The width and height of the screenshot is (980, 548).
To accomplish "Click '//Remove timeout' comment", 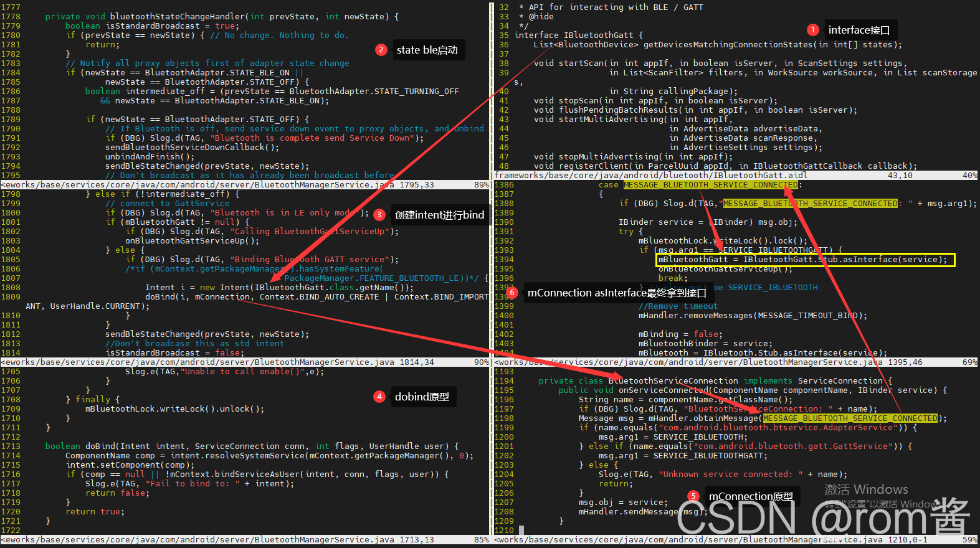I will click(x=678, y=306).
